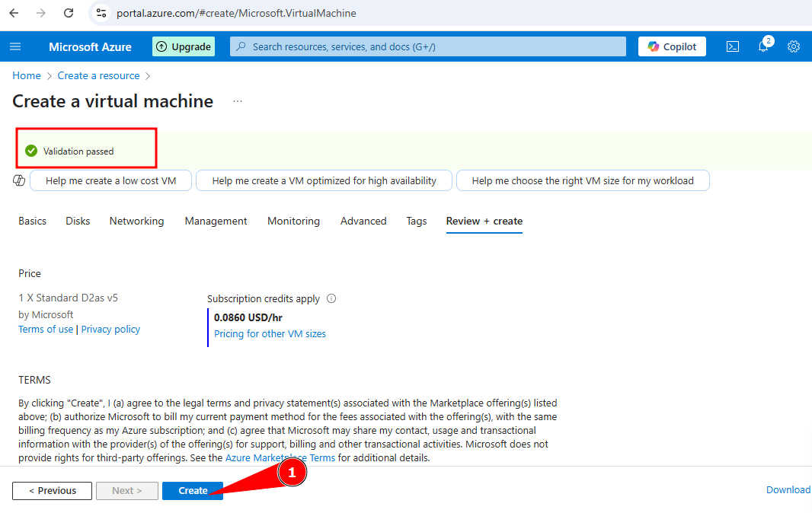Image resolution: width=812 pixels, height=513 pixels.
Task: Click the Validation passed message
Action: click(x=78, y=151)
